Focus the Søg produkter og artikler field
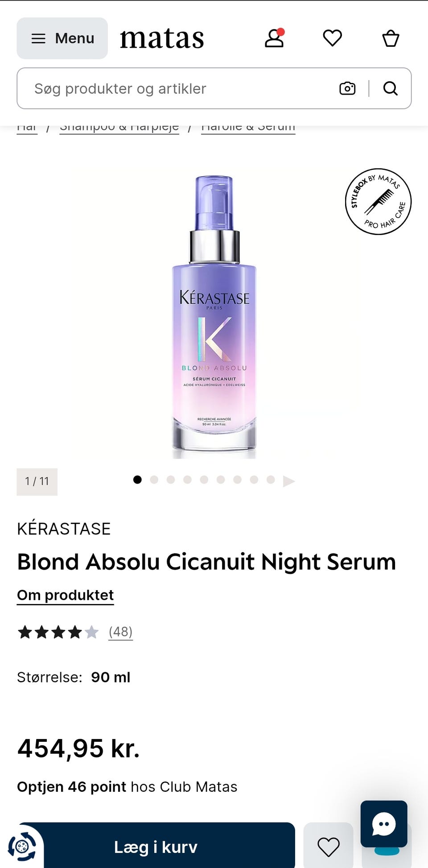Viewport: 428px width, 868px height. tap(178, 88)
